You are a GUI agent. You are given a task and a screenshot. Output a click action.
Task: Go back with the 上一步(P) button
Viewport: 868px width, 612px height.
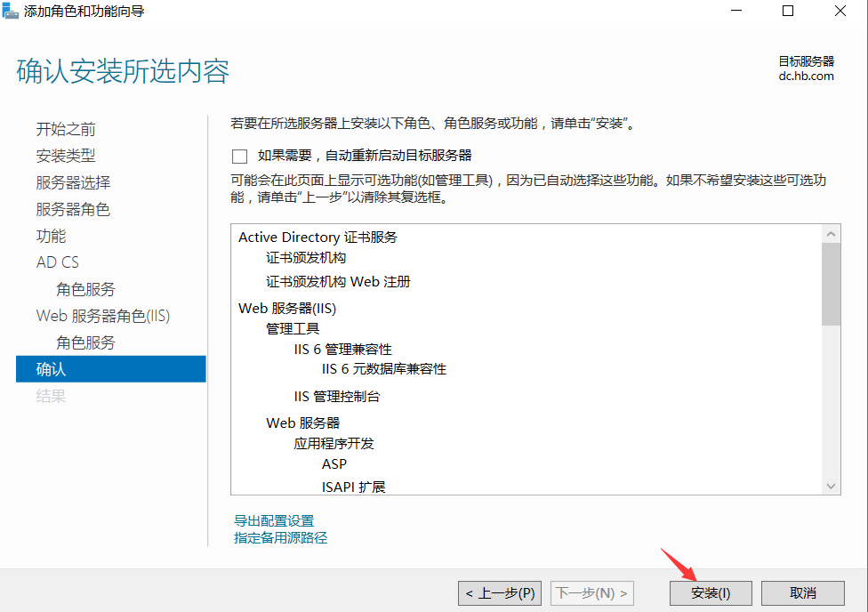click(x=500, y=593)
